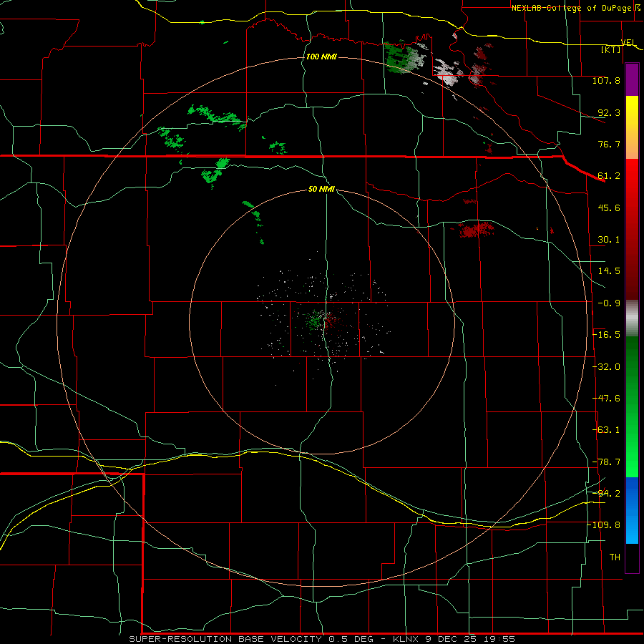
Task: Click the 100 NMI range ring label
Action: [x=321, y=57]
